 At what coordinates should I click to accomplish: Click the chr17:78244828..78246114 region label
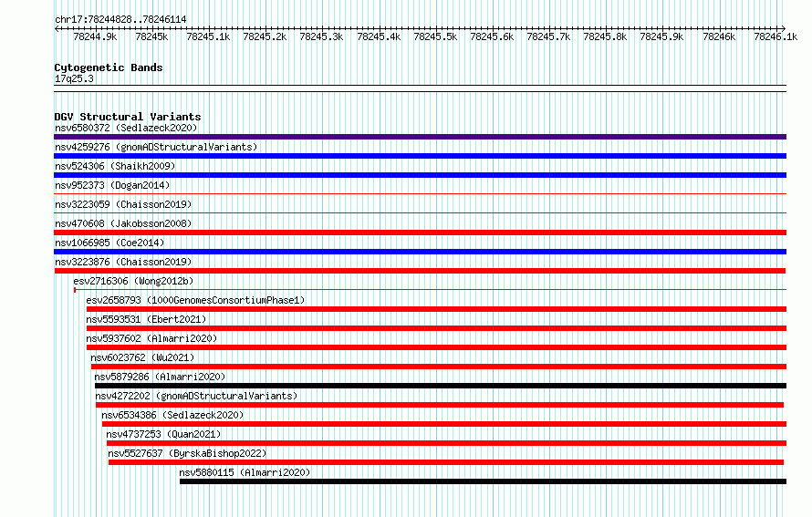tap(120, 19)
